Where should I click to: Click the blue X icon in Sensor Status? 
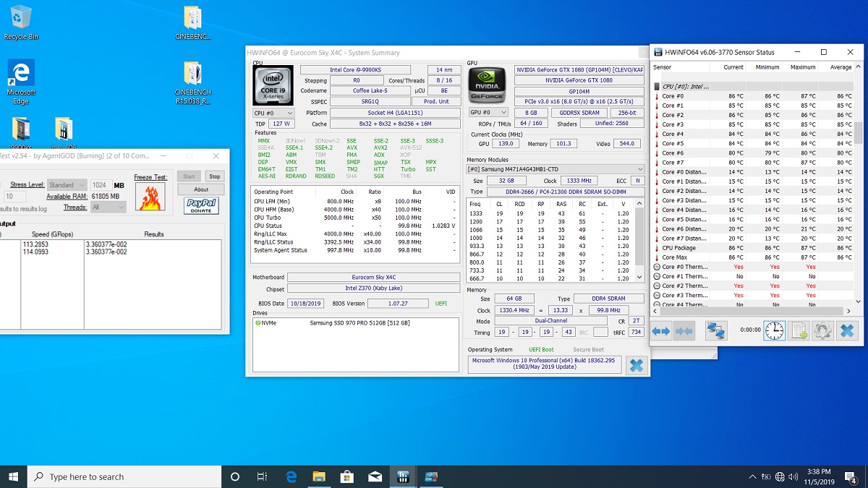tap(847, 331)
